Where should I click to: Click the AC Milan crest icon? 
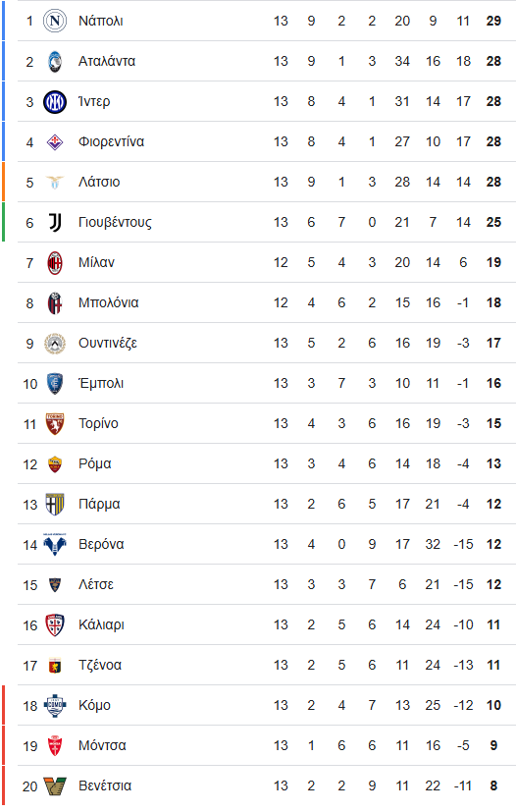54,262
